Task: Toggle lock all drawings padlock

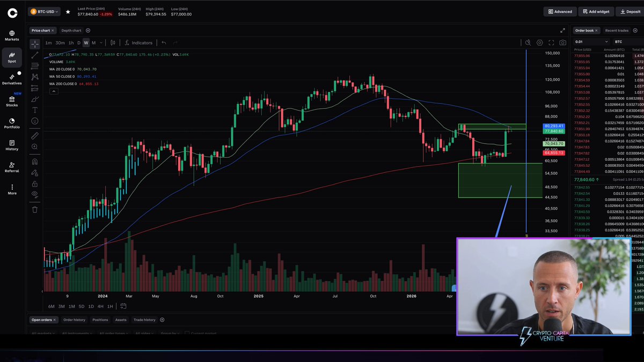Action: click(x=35, y=183)
